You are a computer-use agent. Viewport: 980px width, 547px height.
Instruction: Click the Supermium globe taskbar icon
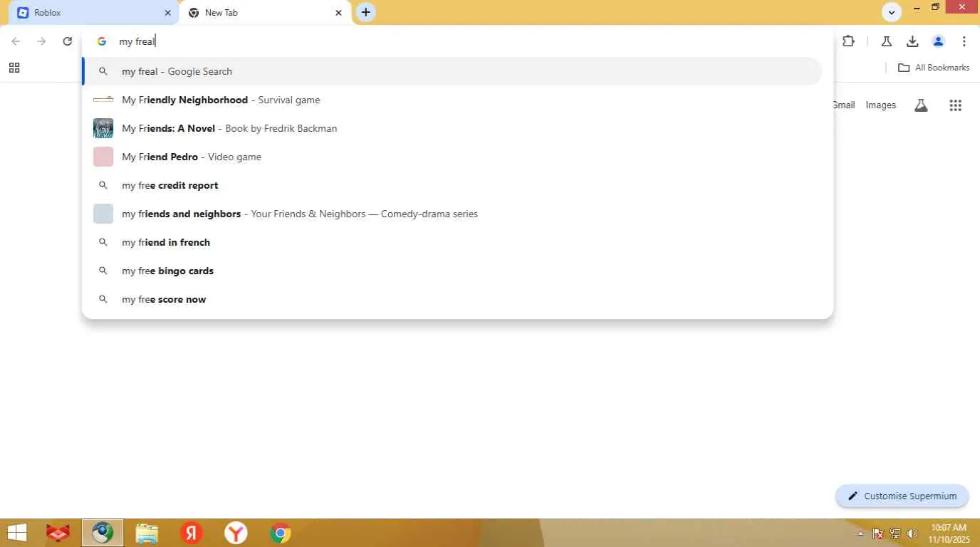tap(103, 533)
